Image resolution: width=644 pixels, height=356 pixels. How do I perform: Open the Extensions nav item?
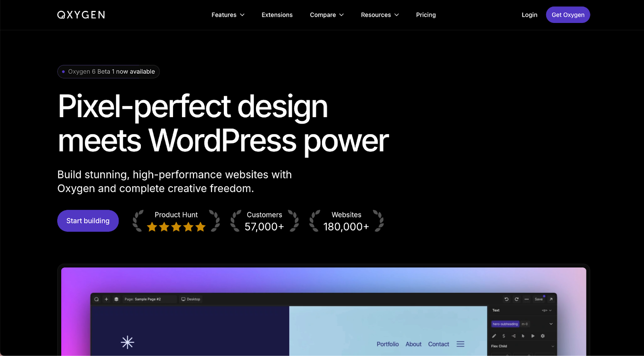coord(277,15)
